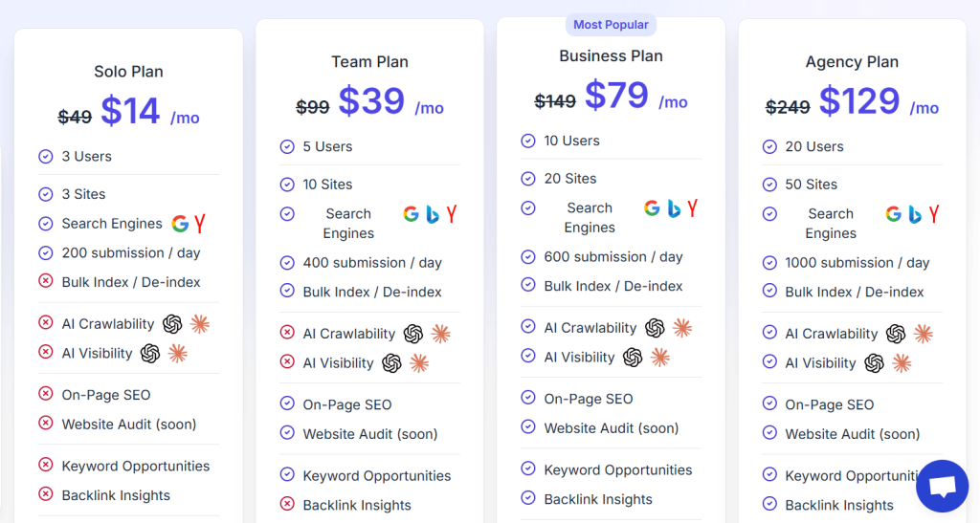
Task: Click the X mark beside Solo Bulk Index
Action: pos(46,282)
